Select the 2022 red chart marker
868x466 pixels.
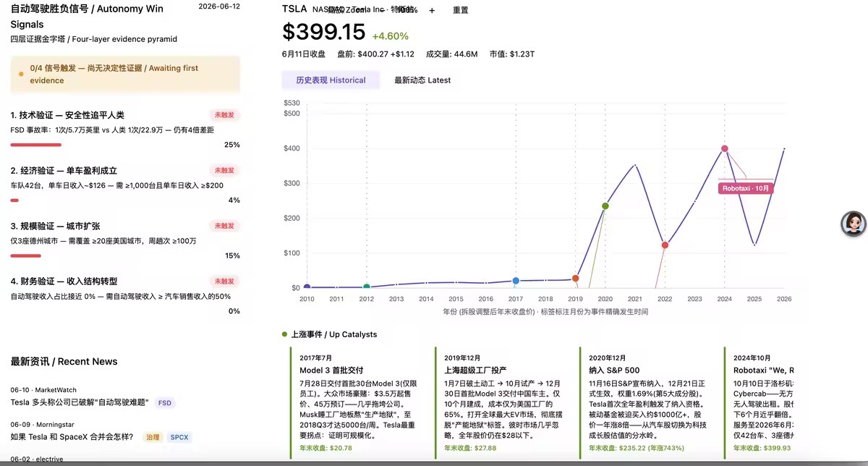(665, 245)
